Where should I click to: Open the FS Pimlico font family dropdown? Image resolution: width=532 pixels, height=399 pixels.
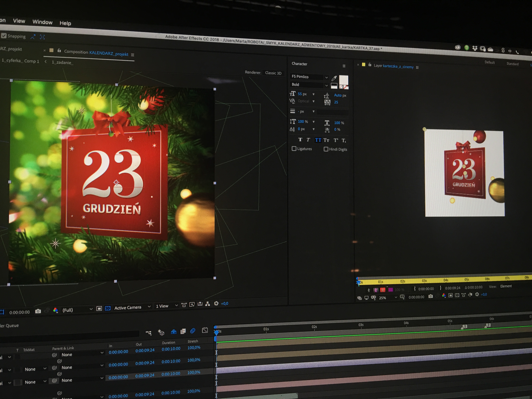pos(326,77)
